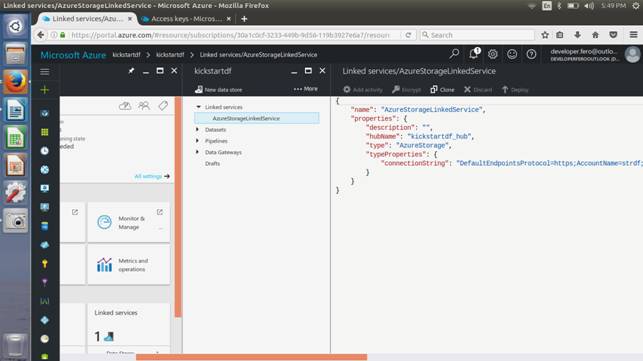Click Encrypt toolbar button
Image resolution: width=643 pixels, height=361 pixels.
(406, 89)
